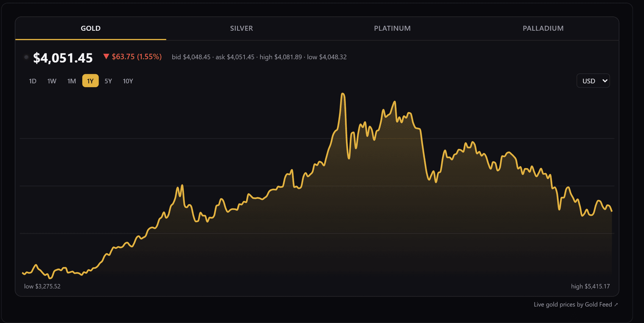Image resolution: width=644 pixels, height=323 pixels.
Task: Select the PLATINUM tab
Action: coord(392,28)
